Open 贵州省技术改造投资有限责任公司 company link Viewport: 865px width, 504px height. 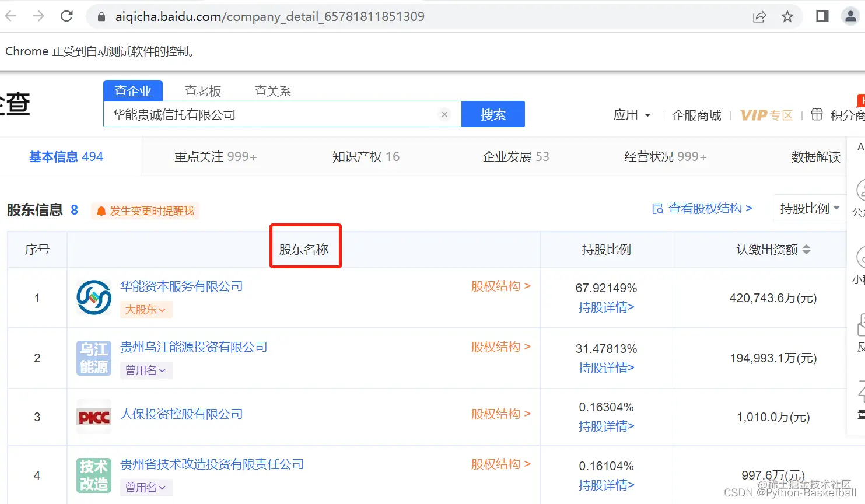coord(212,464)
